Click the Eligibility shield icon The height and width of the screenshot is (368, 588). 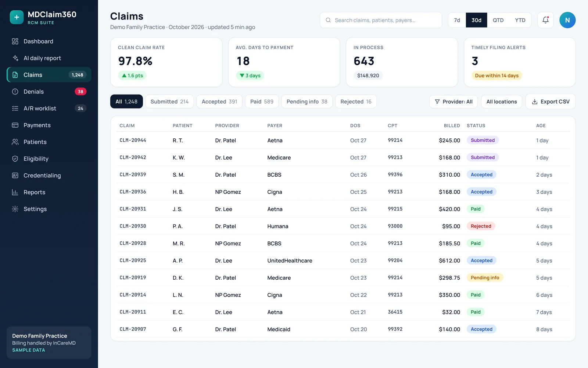(x=15, y=159)
